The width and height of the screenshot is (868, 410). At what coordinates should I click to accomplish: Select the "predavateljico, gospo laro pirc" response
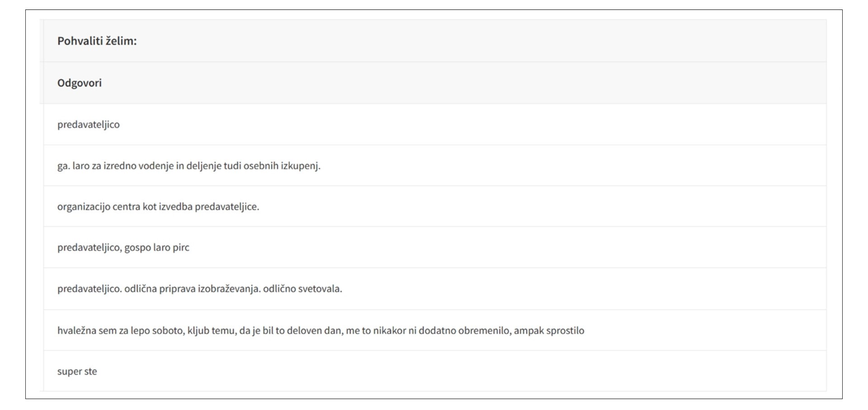(123, 247)
